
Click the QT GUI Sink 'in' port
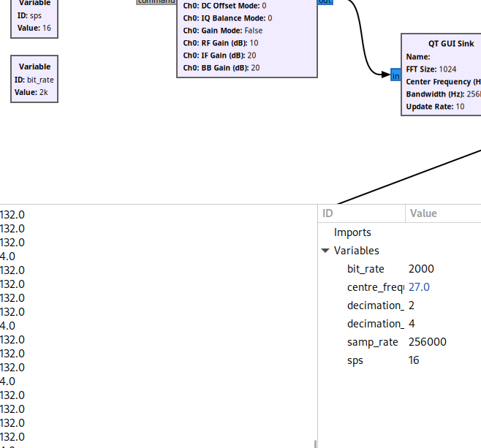(395, 75)
